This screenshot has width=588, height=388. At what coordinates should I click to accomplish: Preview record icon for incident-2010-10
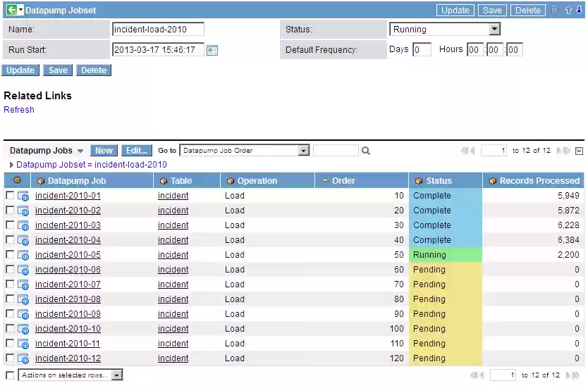pos(23,329)
